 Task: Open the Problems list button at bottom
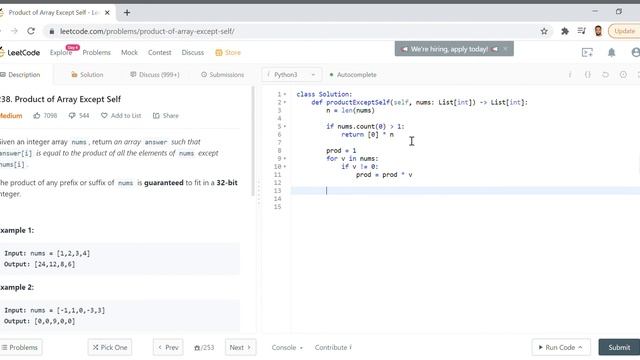(20, 347)
